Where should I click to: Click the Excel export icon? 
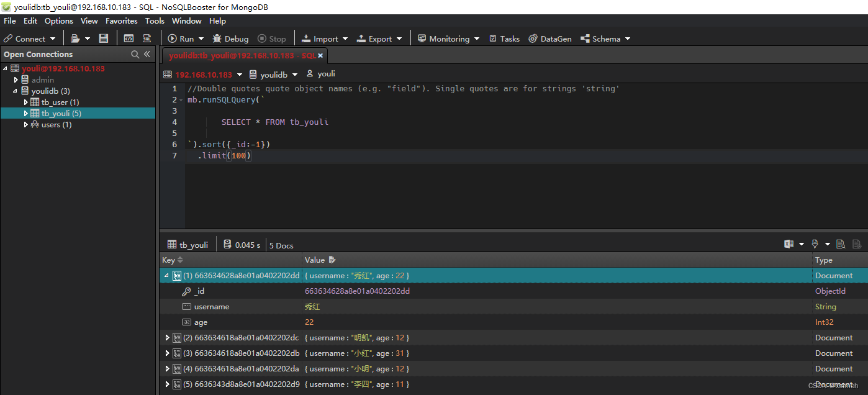(789, 244)
